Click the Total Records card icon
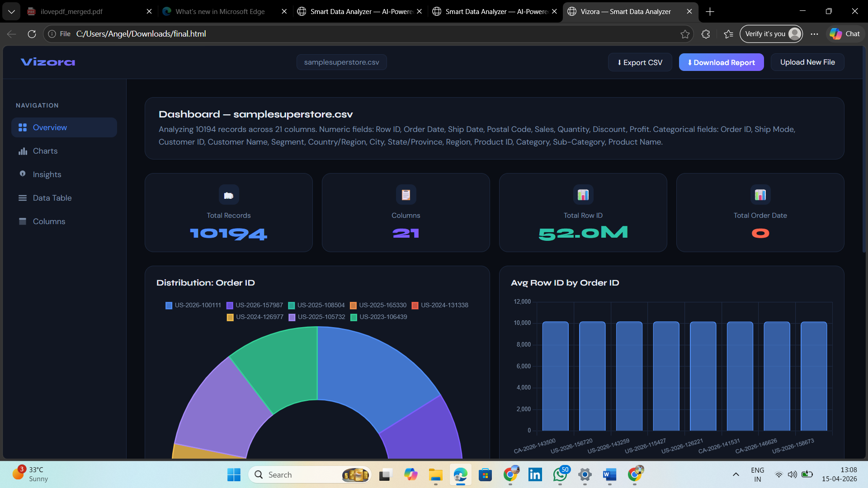The height and width of the screenshot is (488, 868). click(x=229, y=195)
